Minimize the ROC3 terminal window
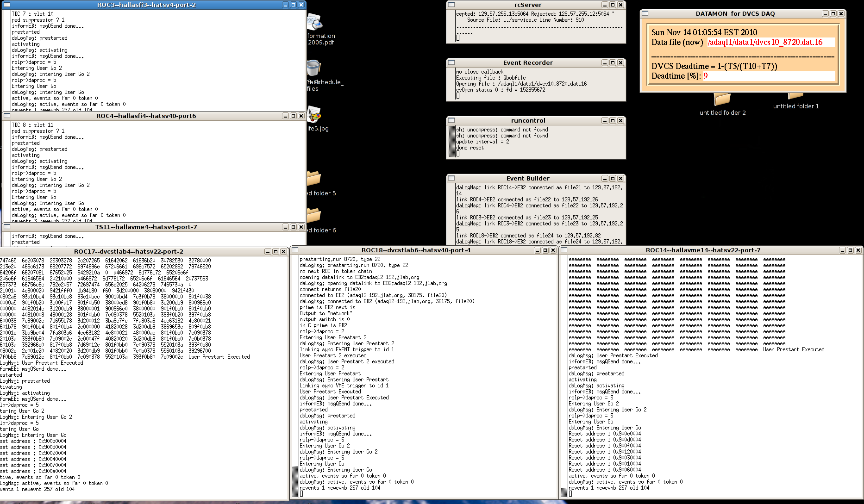Image resolution: width=864 pixels, height=504 pixels. [285, 5]
